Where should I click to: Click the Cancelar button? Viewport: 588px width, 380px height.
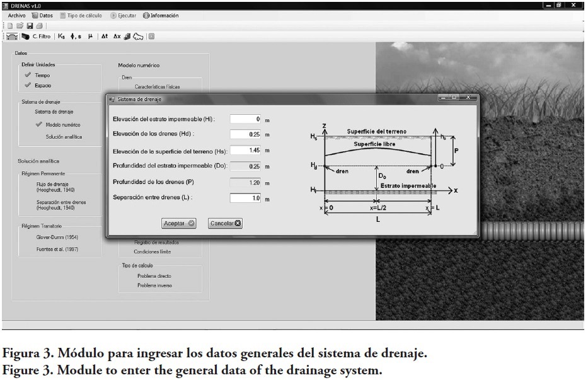click(225, 223)
